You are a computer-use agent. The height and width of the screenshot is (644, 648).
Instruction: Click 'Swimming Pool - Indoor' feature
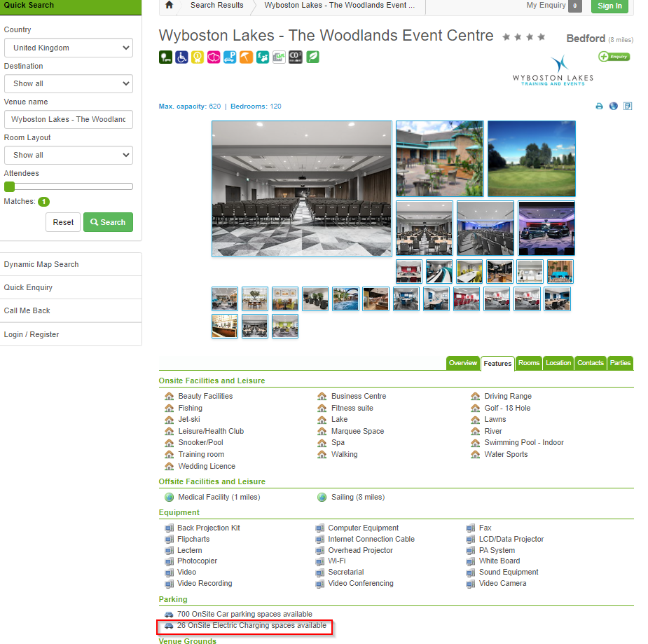pos(523,443)
